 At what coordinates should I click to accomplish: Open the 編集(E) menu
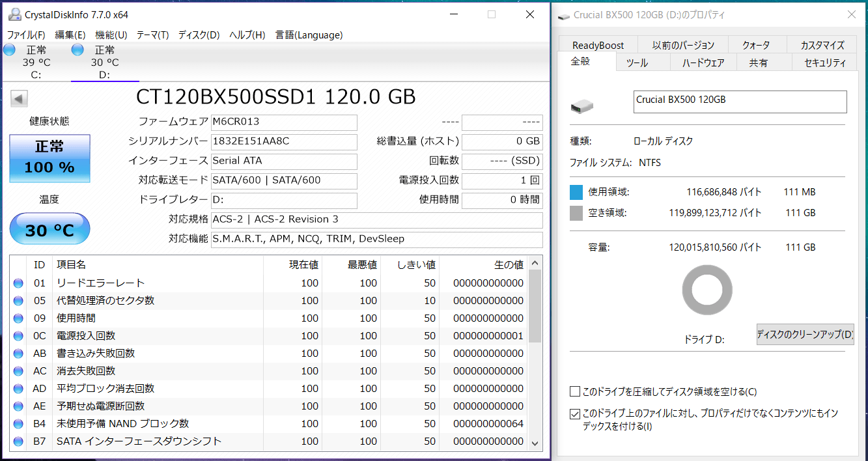[x=70, y=35]
